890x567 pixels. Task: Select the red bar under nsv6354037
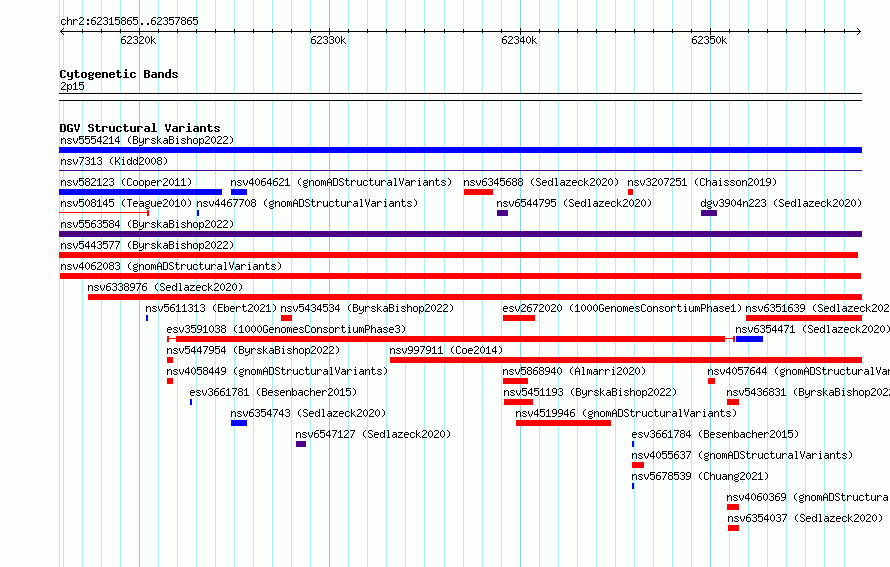coord(733,528)
